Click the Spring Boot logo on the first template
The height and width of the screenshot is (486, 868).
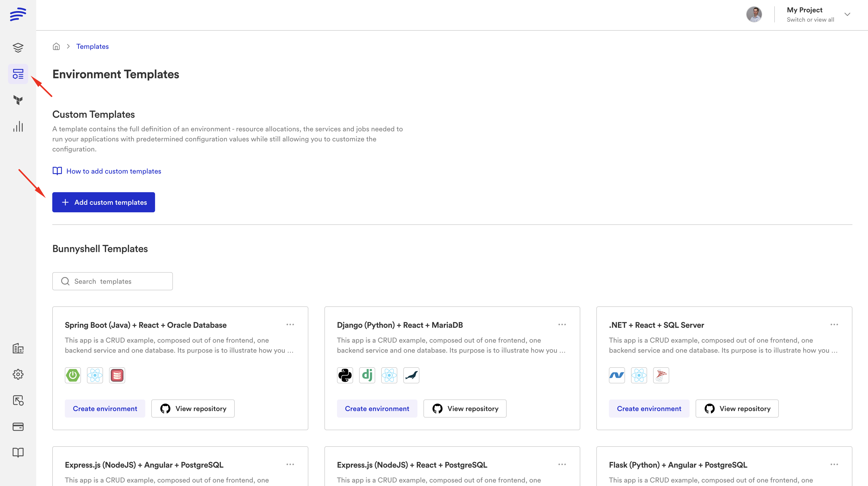point(72,375)
